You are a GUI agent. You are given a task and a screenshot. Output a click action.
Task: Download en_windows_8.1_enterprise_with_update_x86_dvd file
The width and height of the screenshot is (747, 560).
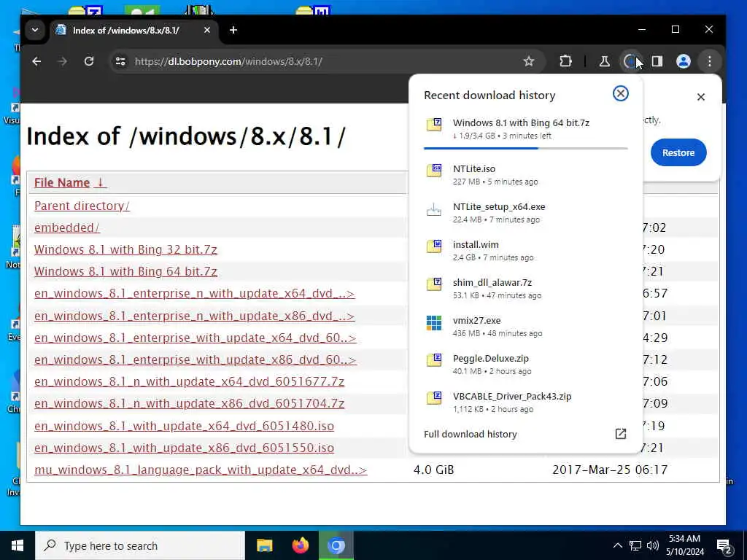click(x=196, y=359)
